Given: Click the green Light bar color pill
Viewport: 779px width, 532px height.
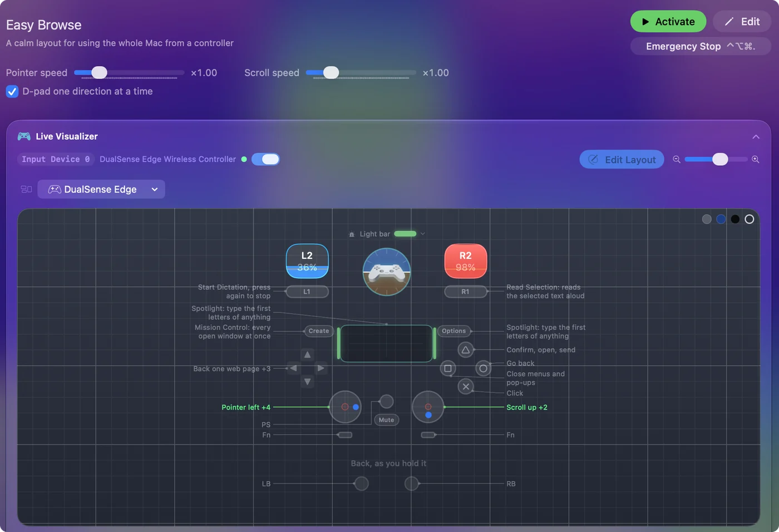Looking at the screenshot, I should [x=405, y=234].
